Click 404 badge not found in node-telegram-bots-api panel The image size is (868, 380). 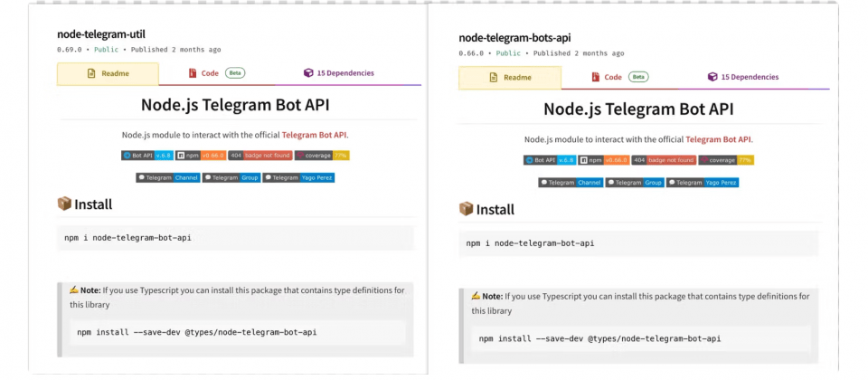(x=664, y=160)
